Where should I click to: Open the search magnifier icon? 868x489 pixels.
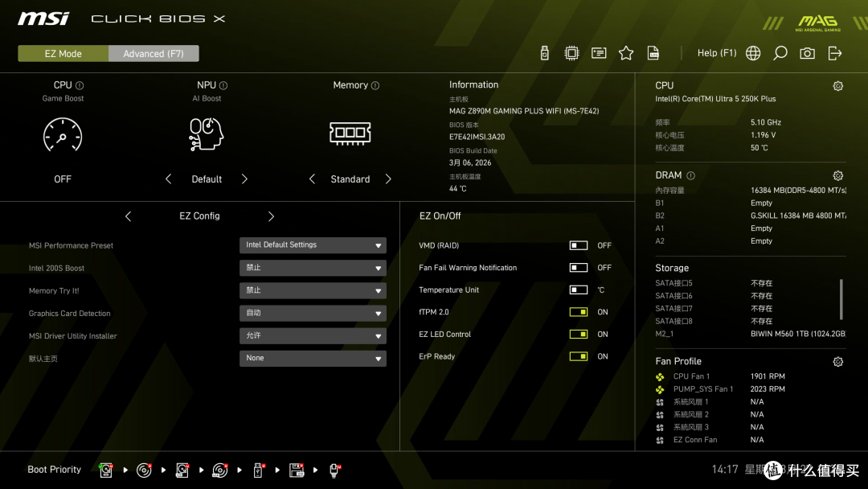point(780,53)
